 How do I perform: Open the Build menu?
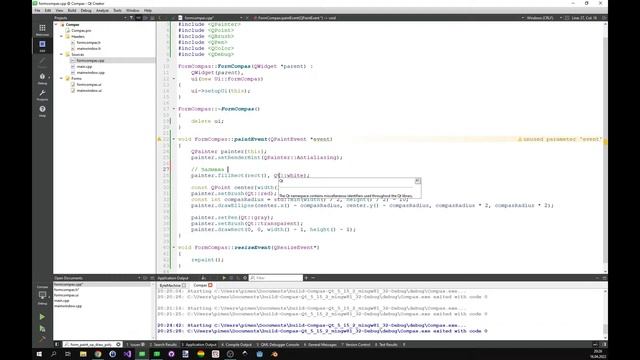[x=72, y=10]
